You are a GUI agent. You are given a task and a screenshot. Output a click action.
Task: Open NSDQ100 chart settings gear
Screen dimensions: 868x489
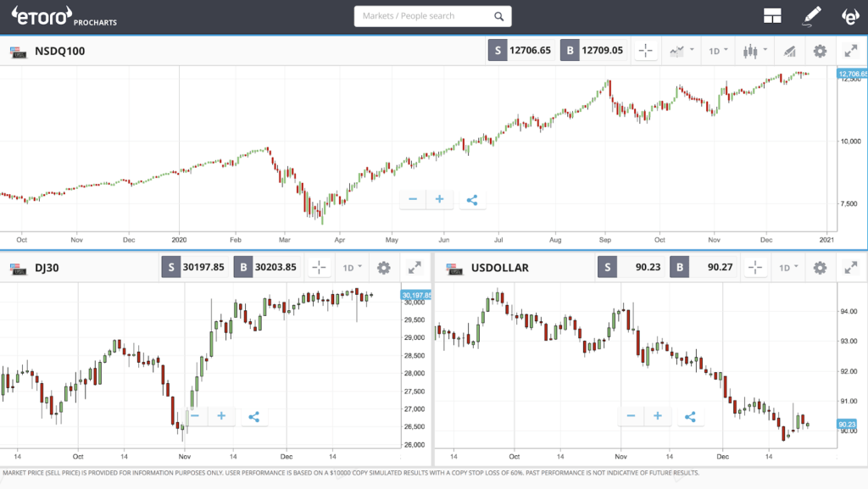pyautogui.click(x=820, y=51)
